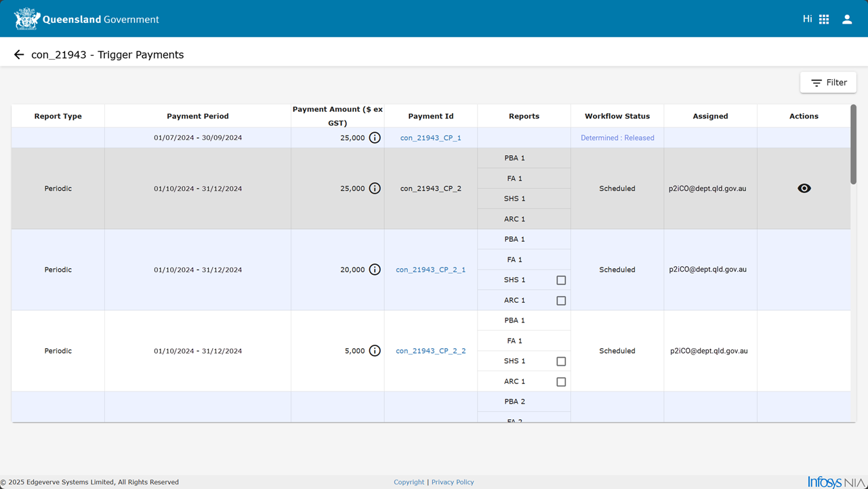Tick SHS 1 checkbox for con_21943_CP_2_2
Screen dimensions: 868x489
point(561,361)
